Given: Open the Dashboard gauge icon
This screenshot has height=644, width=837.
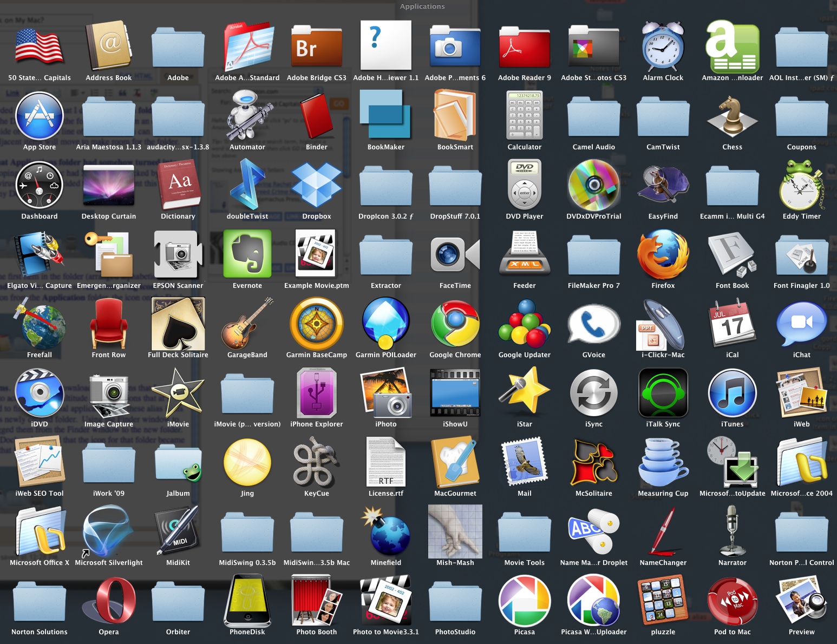Looking at the screenshot, I should [x=40, y=185].
